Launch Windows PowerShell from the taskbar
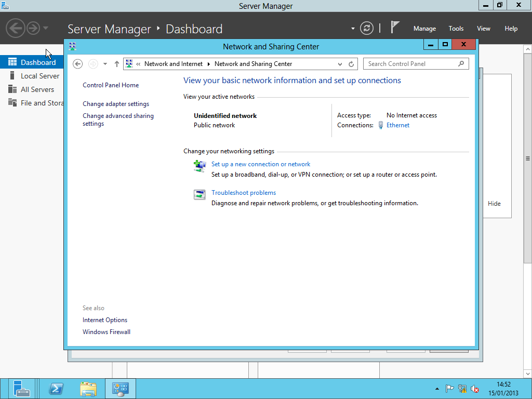Screen dimensions: 532x399 coord(56,389)
